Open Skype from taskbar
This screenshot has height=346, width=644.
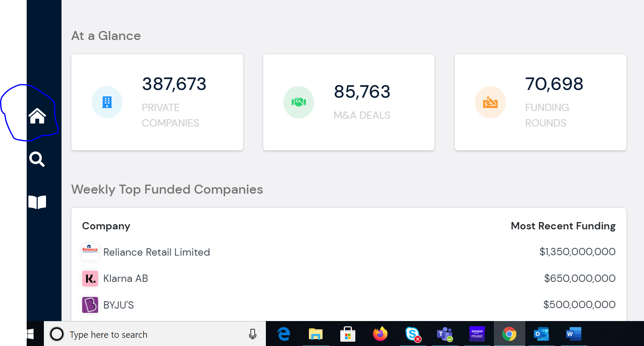(413, 334)
